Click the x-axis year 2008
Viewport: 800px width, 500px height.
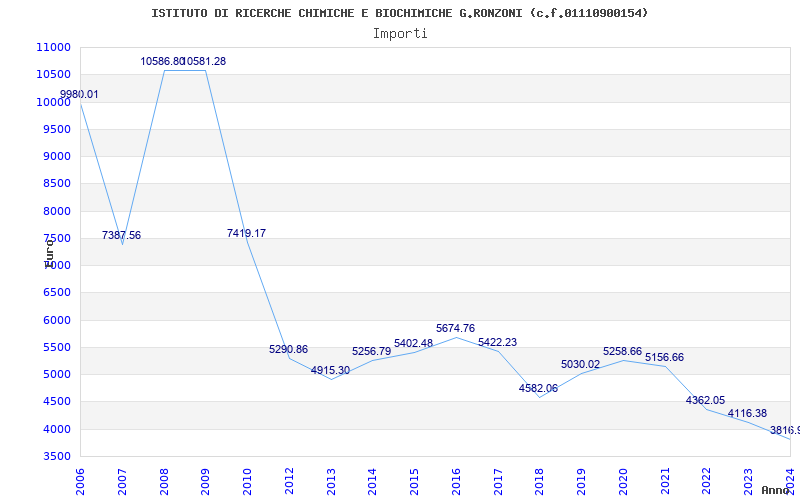tap(164, 482)
